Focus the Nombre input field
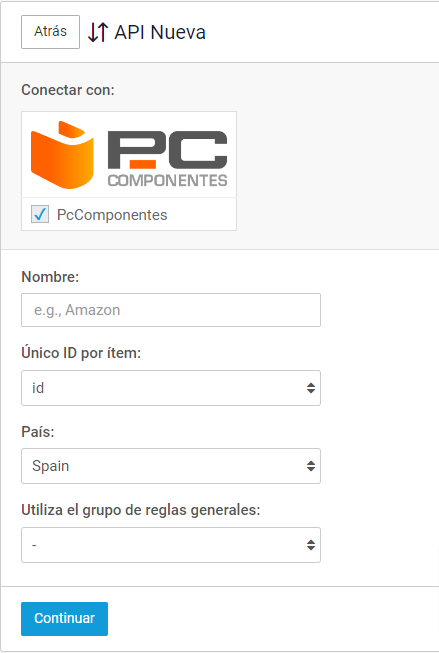 [x=171, y=310]
